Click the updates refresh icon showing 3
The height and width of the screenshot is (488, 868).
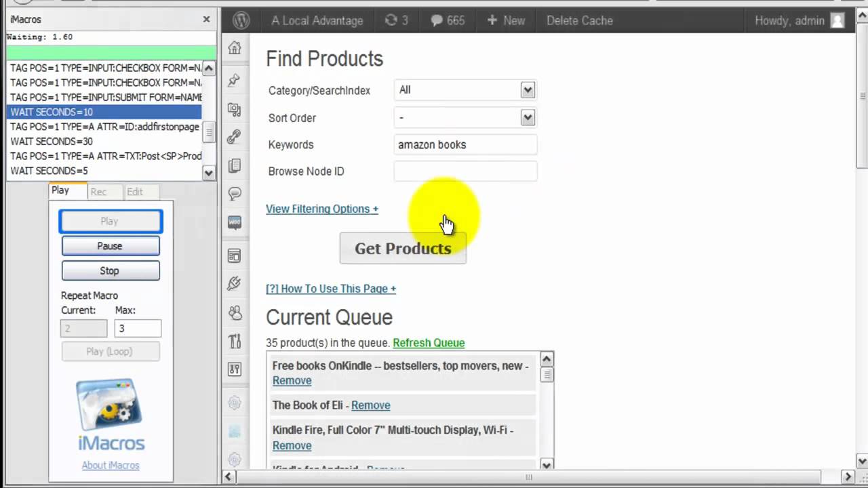(x=396, y=20)
